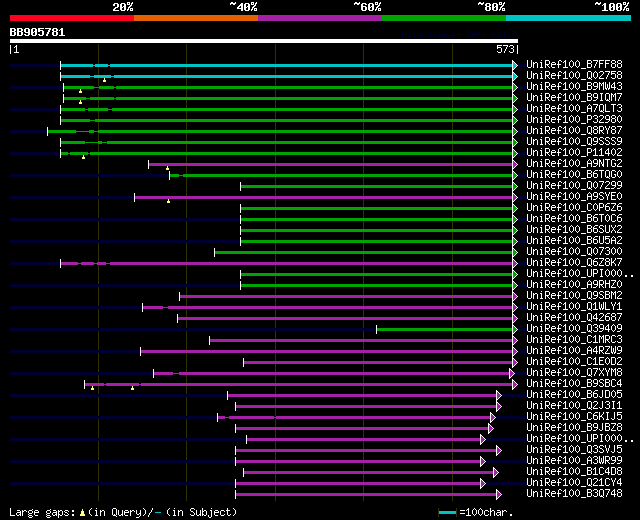The image size is (640, 520).
Task: Click the query end position label 573
Action: pos(505,49)
